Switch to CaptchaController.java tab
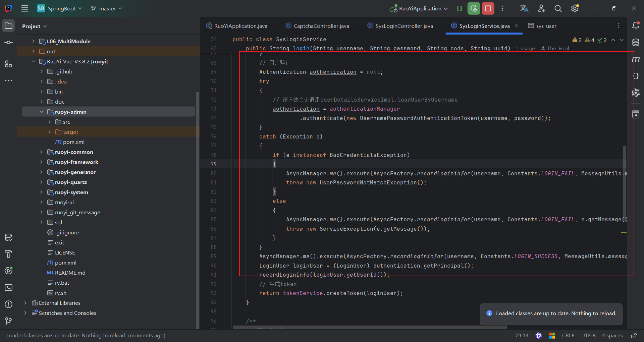 pyautogui.click(x=317, y=26)
